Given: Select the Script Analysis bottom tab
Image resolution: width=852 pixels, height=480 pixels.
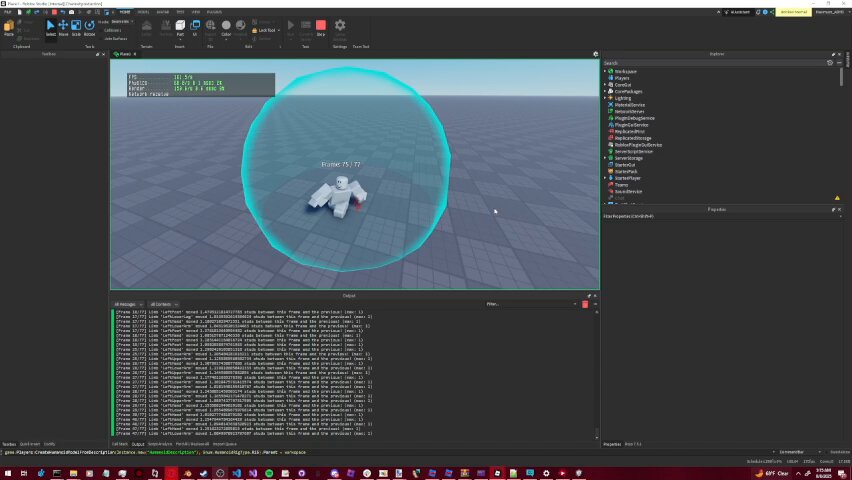Looking at the screenshot, I should pyautogui.click(x=160, y=444).
